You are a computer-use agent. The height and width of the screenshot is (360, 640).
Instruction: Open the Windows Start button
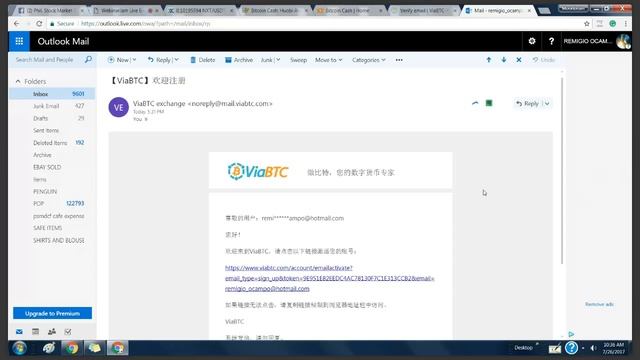(19, 348)
